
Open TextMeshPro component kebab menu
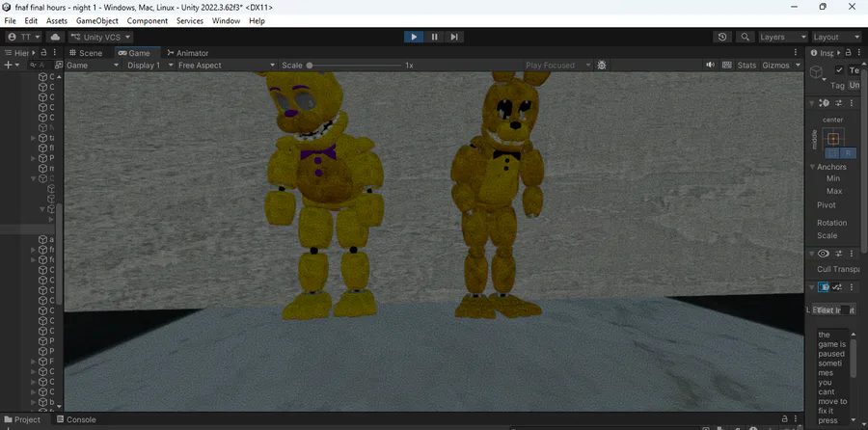coord(852,287)
